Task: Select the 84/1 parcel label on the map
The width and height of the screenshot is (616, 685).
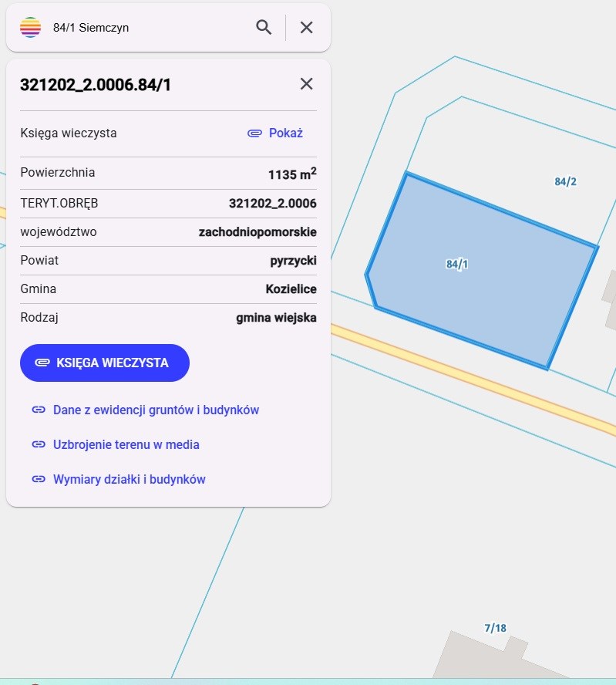Action: pos(457,264)
